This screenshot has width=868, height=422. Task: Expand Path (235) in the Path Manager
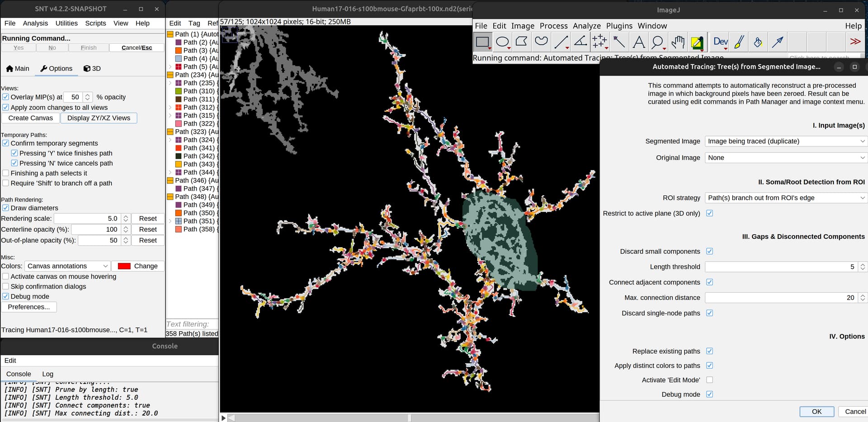(x=171, y=83)
